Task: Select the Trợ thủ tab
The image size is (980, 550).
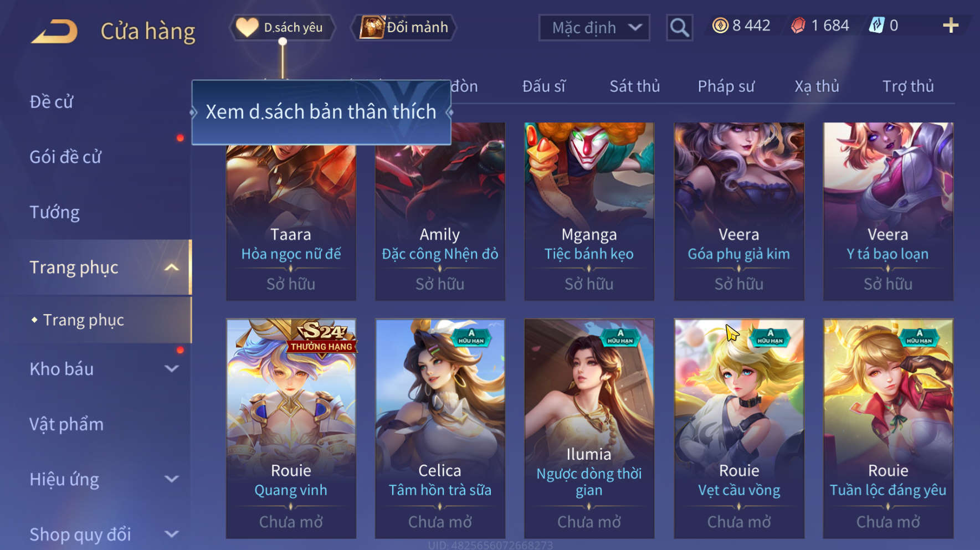Action: [908, 86]
